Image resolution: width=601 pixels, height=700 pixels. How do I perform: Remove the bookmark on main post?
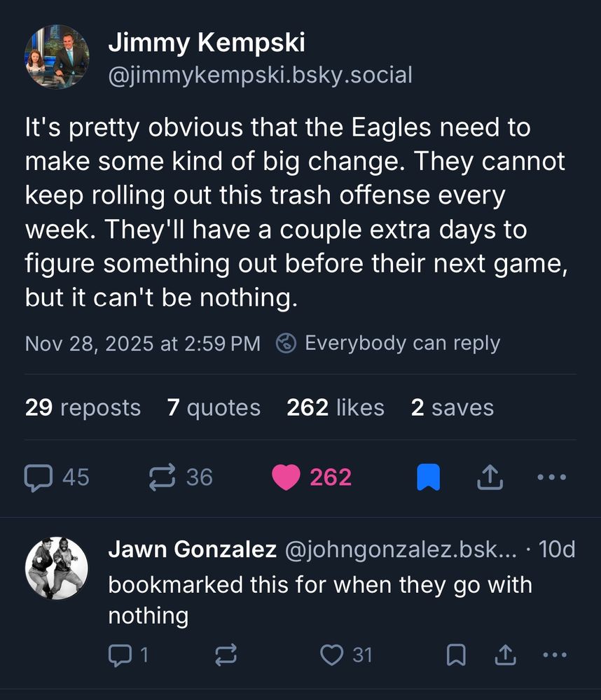(x=428, y=477)
